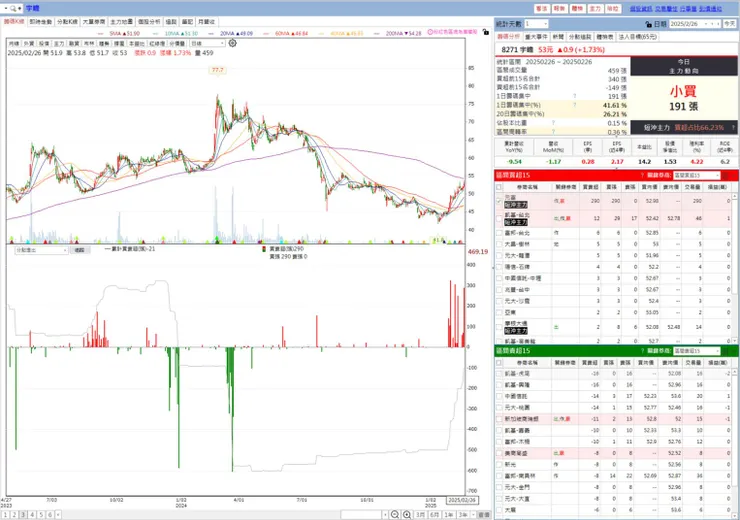
Task: Toggle 融資 overlay button on chart toolbar
Action: click(x=74, y=43)
